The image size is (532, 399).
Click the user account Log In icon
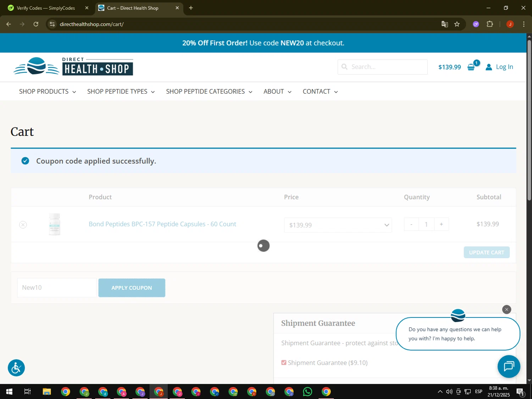coord(489,67)
